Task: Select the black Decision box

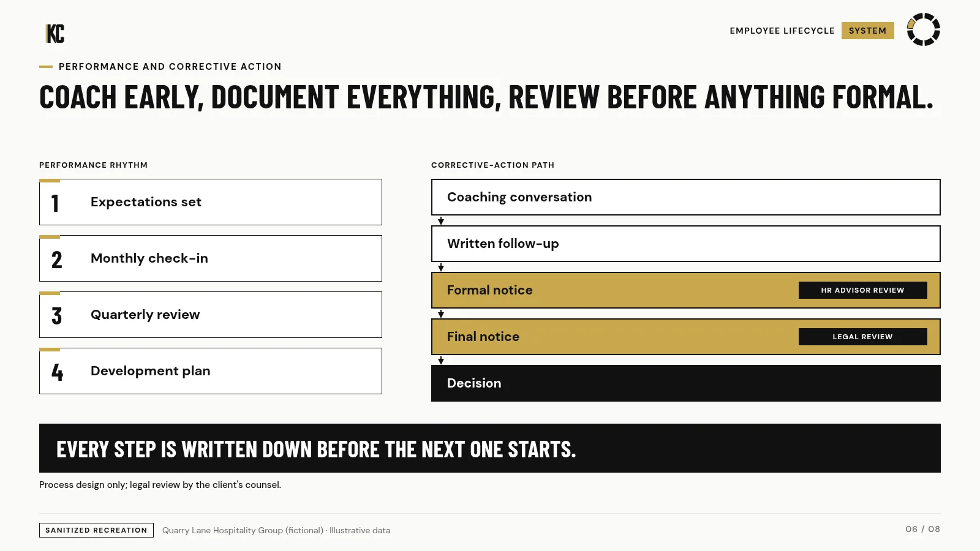Action: click(686, 383)
